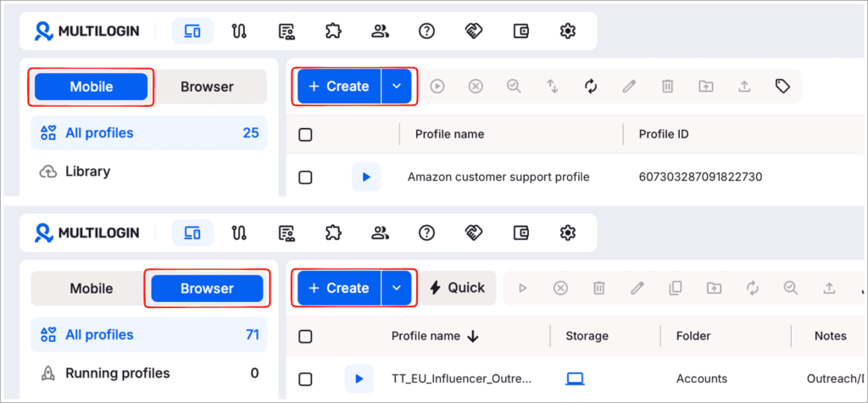Click export upload icon in Mobile-view toolbar
The image size is (868, 403).
[744, 86]
